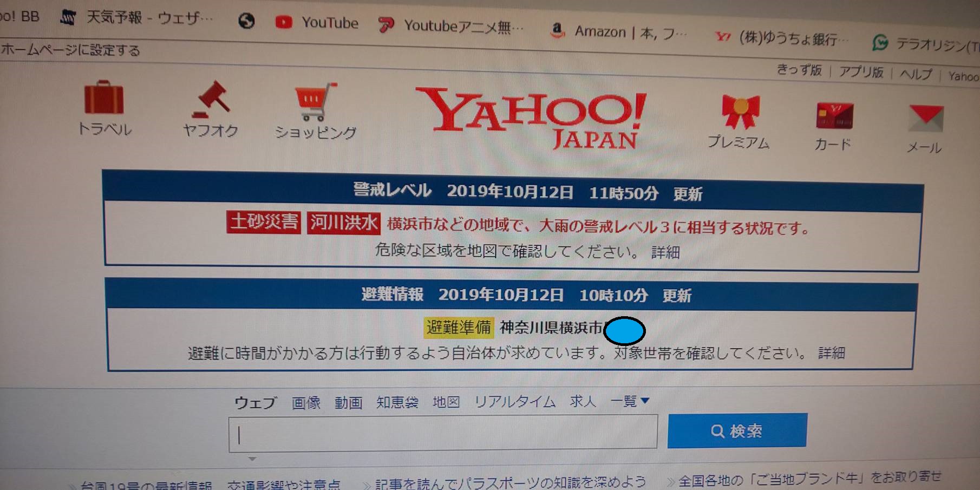Viewport: 980px width, 490px height.
Task: Open the ヘルプ link
Action: (x=916, y=74)
